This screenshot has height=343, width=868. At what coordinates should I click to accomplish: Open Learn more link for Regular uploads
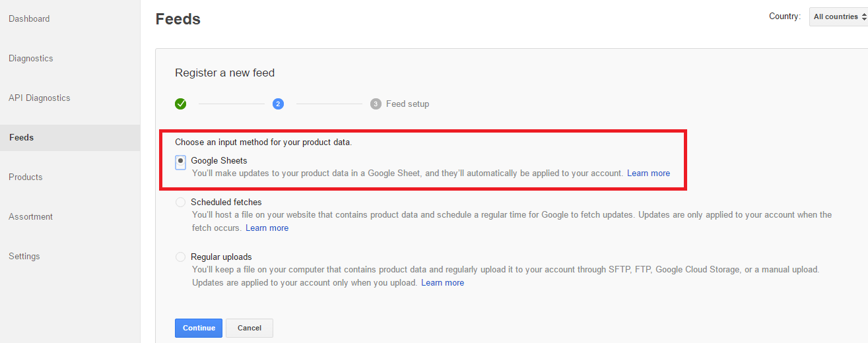[442, 283]
